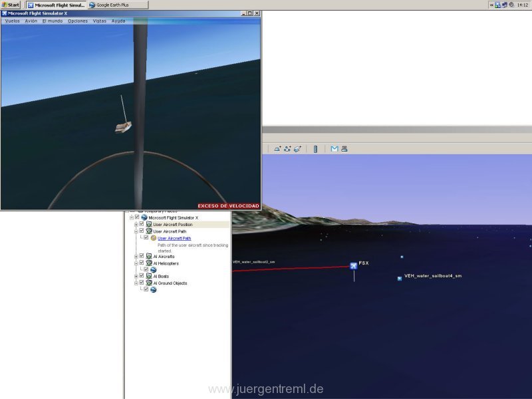The height and width of the screenshot is (399, 532).
Task: Click the globe icon beside Microsoft Flight Simulator X
Action: 144,217
